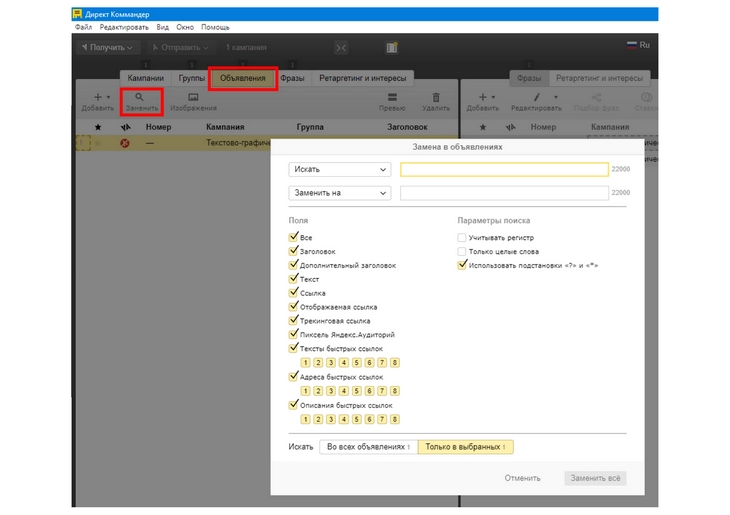Open the Искать dropdown
This screenshot has width=730, height=515.
click(x=339, y=169)
